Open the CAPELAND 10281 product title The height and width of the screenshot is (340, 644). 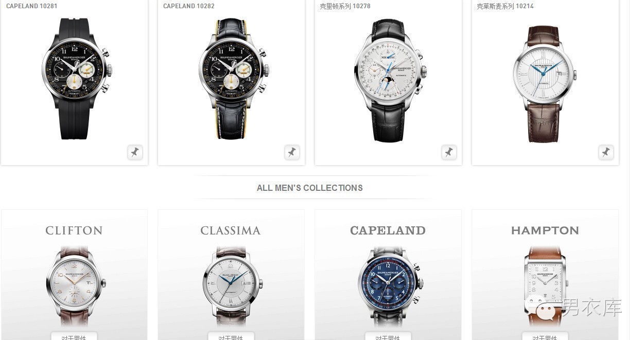(32, 6)
